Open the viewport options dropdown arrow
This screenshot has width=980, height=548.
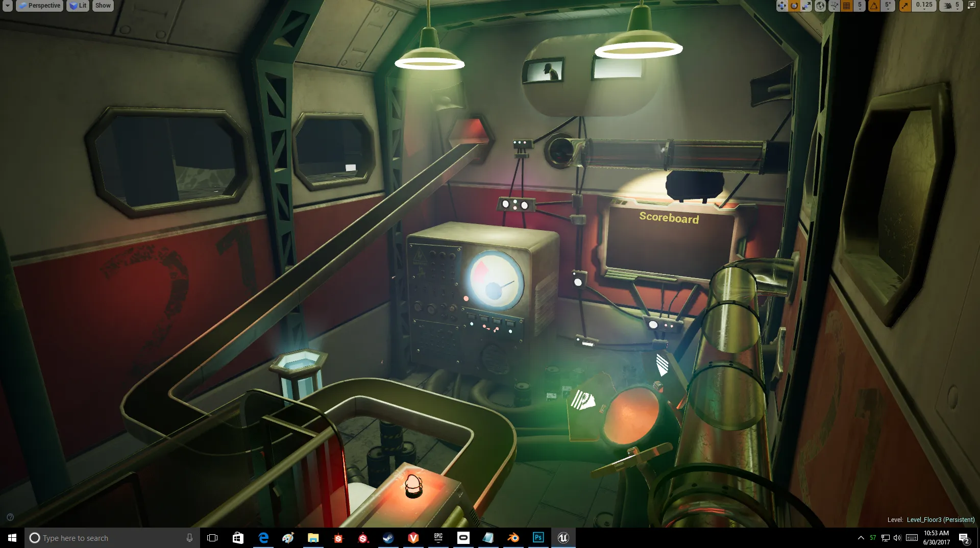click(x=7, y=6)
